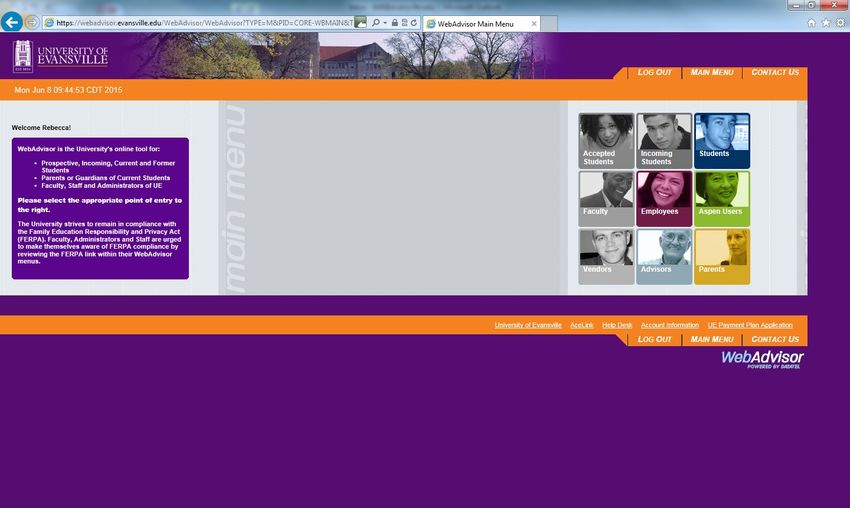Refresh the page with reload icon

(414, 23)
